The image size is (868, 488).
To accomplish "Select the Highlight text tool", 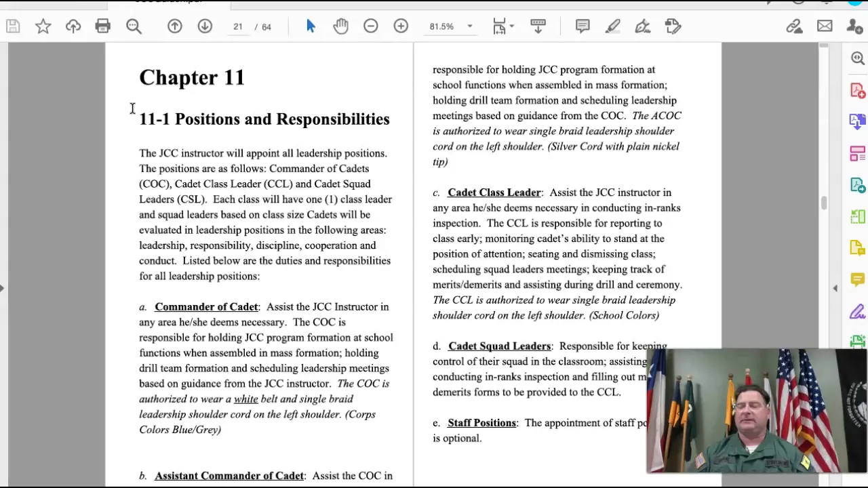I will [613, 26].
